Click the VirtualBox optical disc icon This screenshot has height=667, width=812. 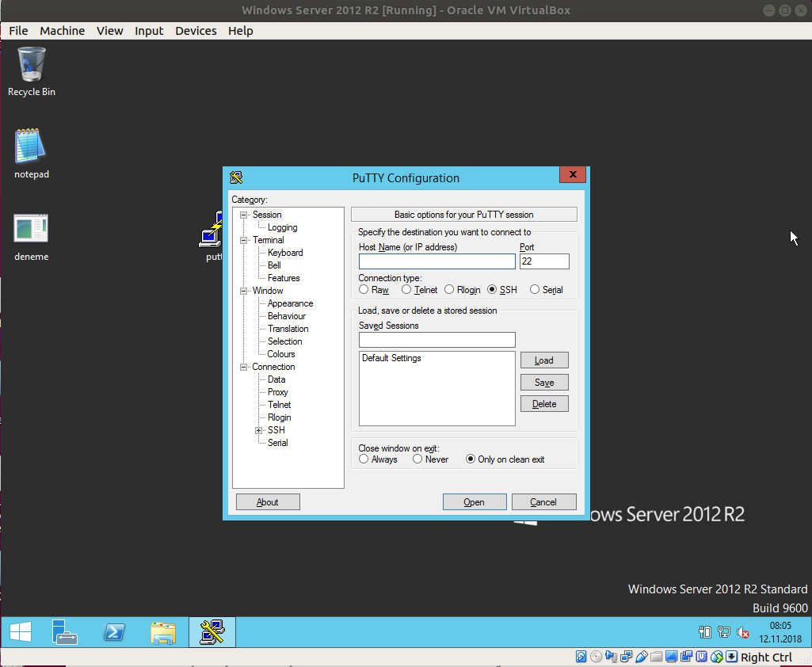(596, 657)
